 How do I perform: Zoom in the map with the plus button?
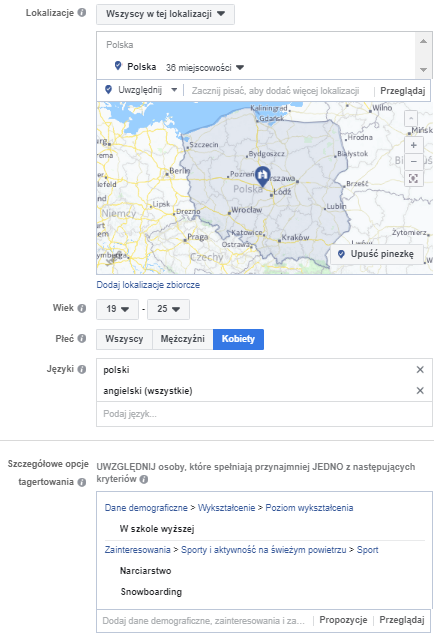(414, 145)
